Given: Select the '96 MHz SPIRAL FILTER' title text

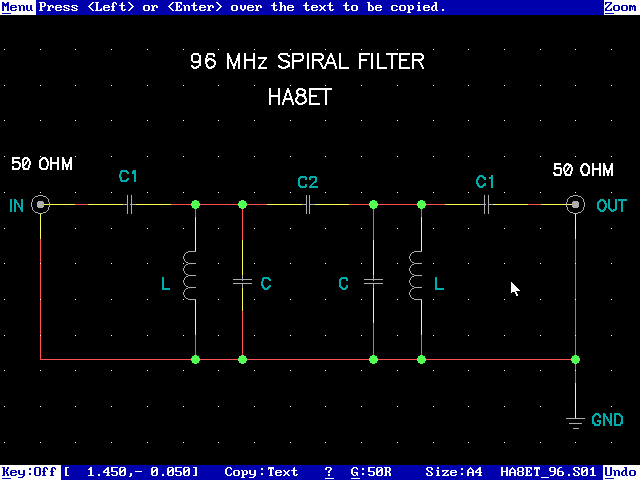Looking at the screenshot, I should 307,62.
